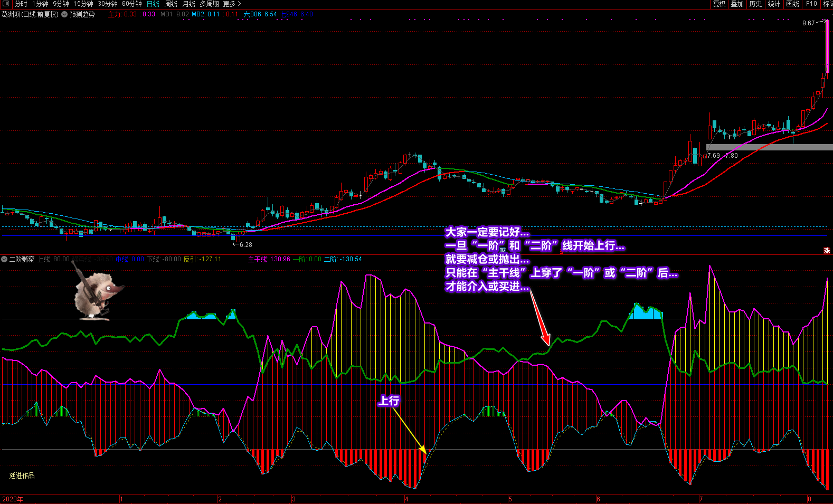
Task: Click the small 财 marker on the chart
Action: 503,250
